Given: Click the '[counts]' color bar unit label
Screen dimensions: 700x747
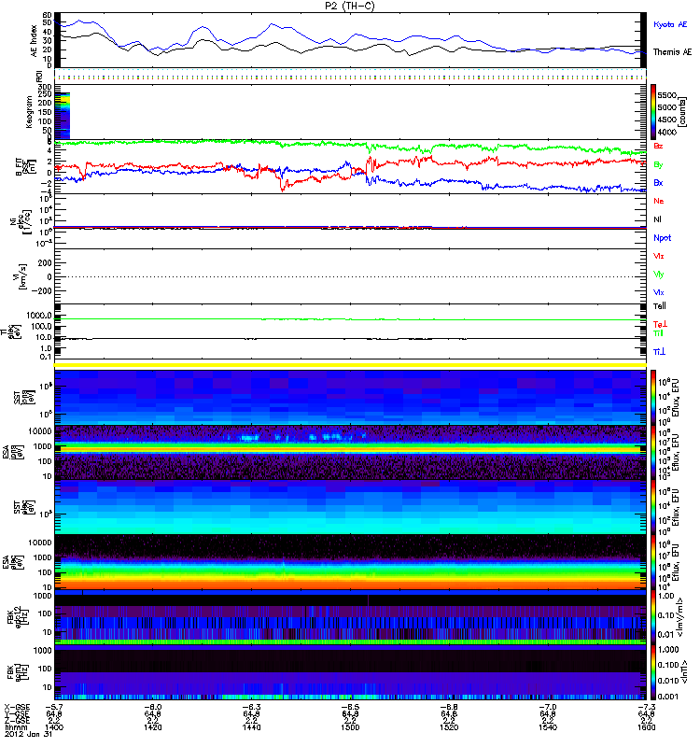Looking at the screenshot, I should pyautogui.click(x=683, y=112).
